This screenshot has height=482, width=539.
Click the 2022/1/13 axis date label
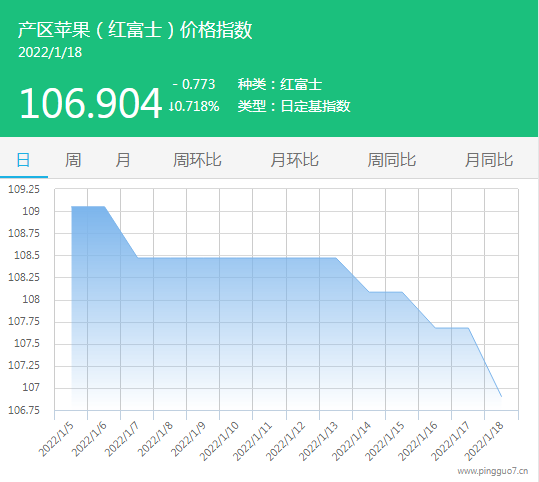coord(319,440)
